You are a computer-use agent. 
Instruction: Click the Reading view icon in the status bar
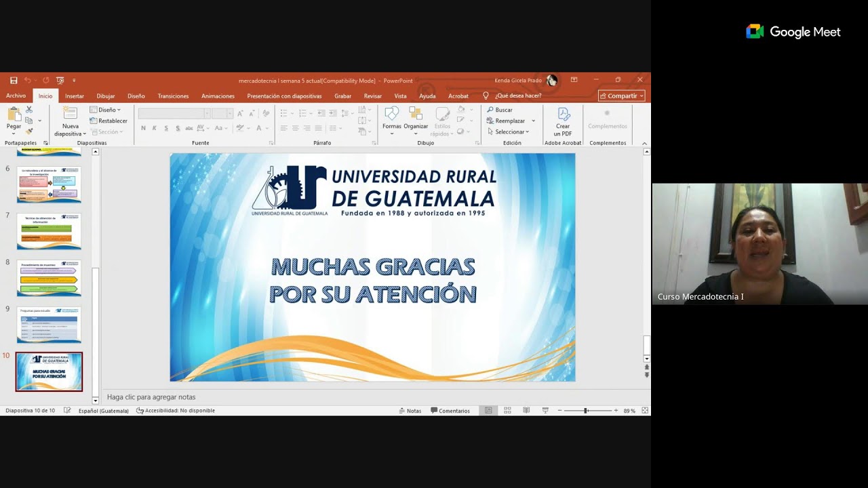[526, 411]
